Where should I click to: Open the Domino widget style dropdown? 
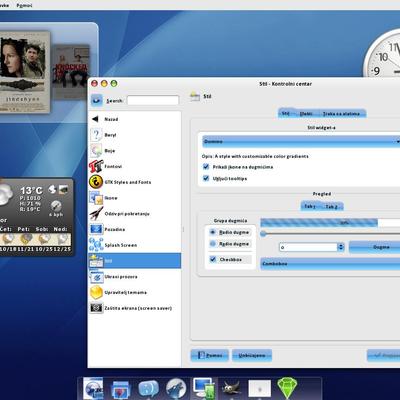click(x=301, y=141)
